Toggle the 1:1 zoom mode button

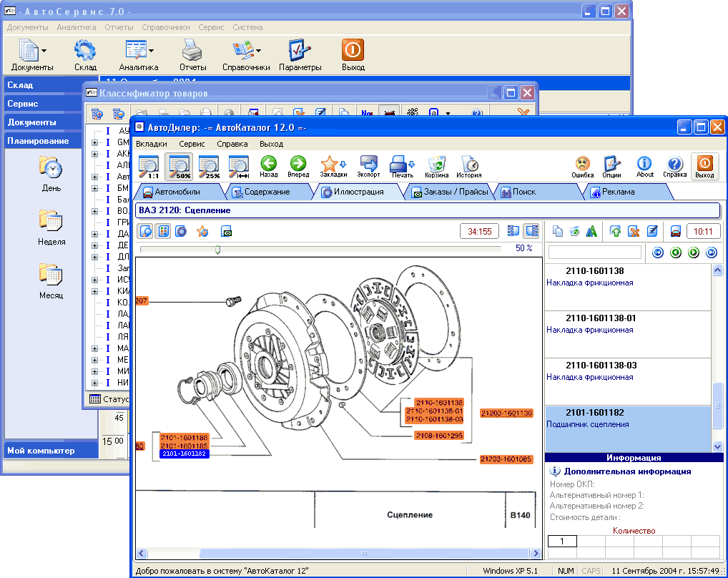pyautogui.click(x=148, y=166)
